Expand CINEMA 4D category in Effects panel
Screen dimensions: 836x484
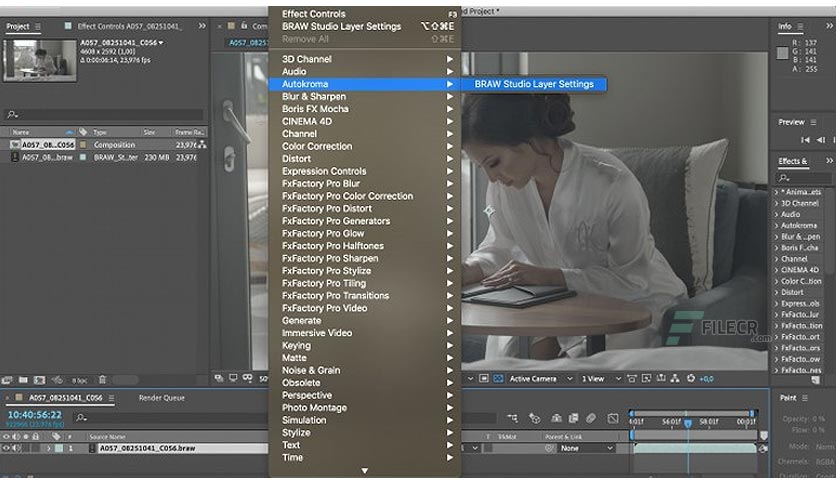[776, 270]
